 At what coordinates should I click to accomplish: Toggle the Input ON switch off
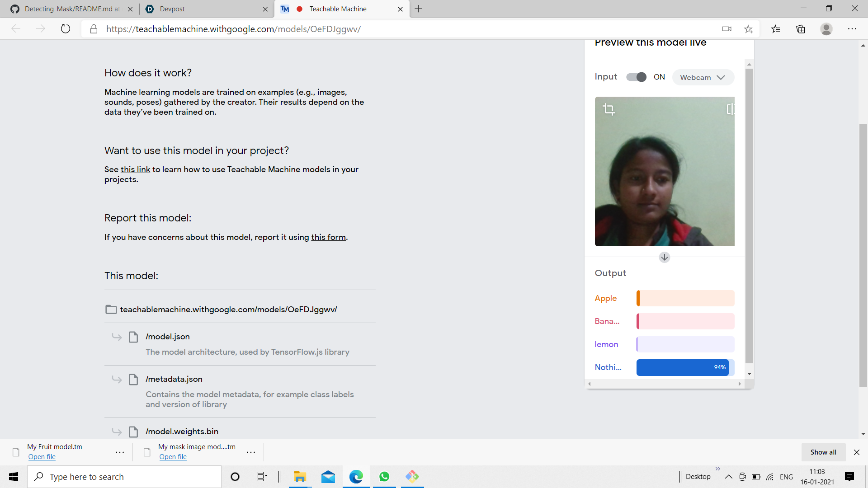tap(636, 77)
